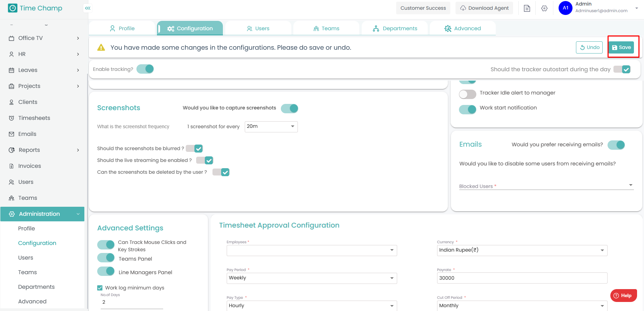Toggle Tracker Idle alert to manager switch

(467, 94)
